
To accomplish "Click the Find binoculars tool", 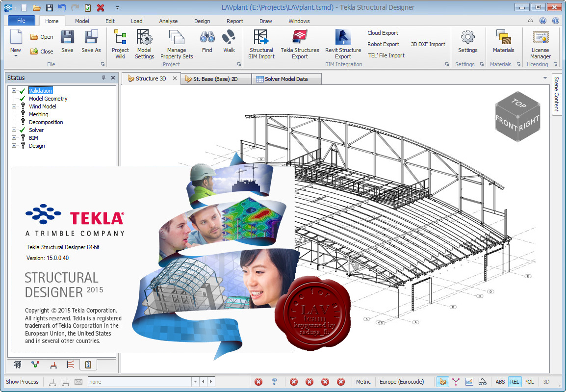I will tap(207, 42).
